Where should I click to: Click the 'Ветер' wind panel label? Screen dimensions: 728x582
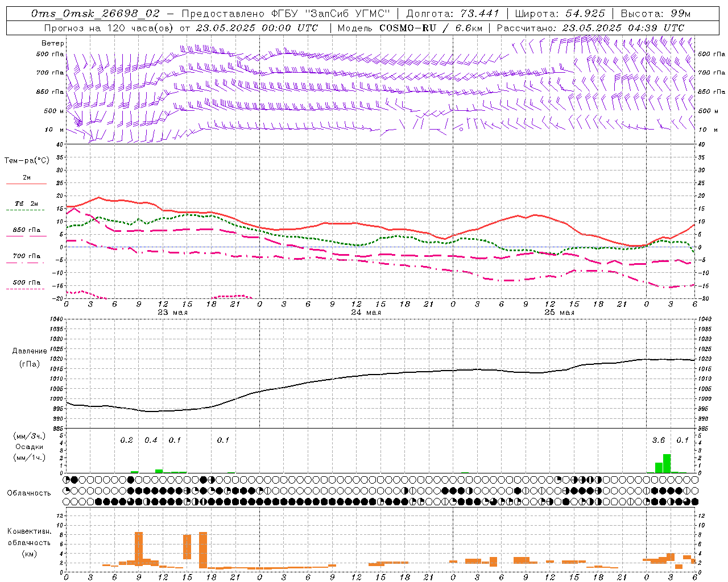tap(53, 43)
